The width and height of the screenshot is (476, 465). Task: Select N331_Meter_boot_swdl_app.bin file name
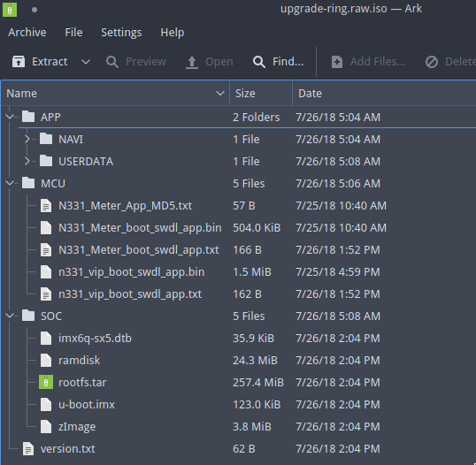tap(140, 228)
